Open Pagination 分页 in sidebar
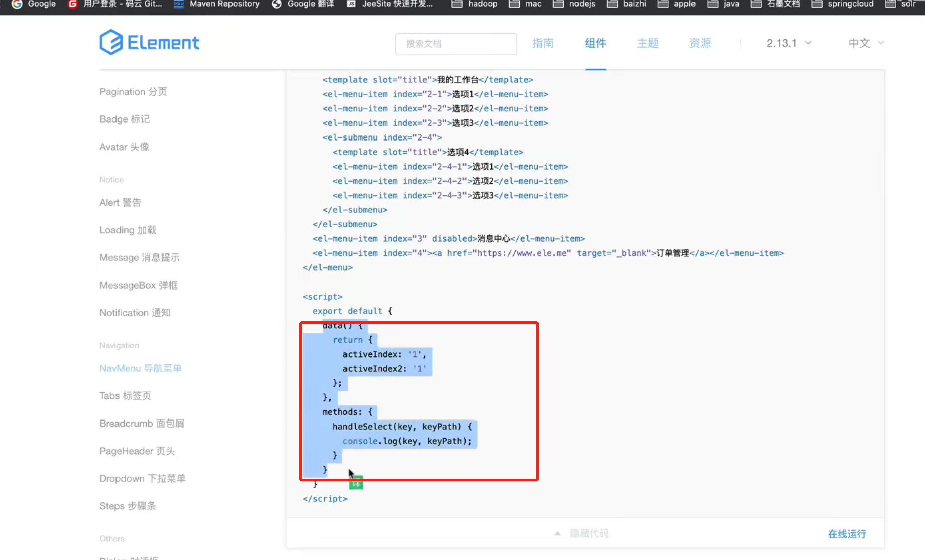 (133, 92)
